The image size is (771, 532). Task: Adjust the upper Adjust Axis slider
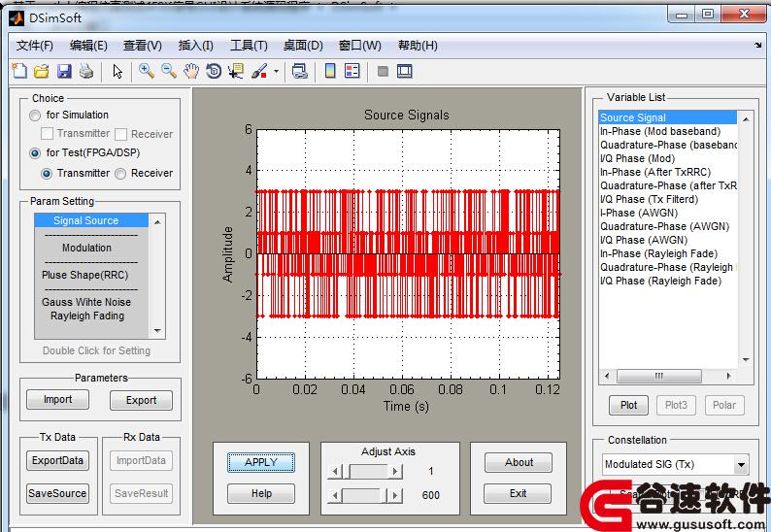tap(365, 472)
